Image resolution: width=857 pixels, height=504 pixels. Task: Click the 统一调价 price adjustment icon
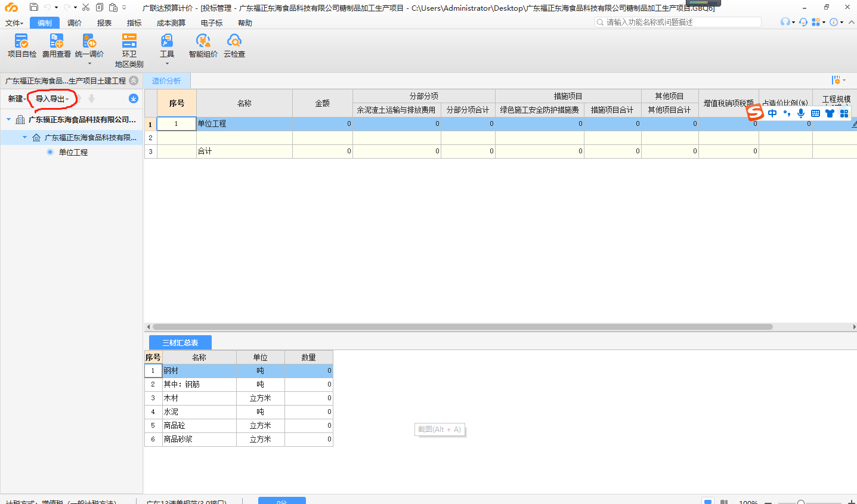pos(89,41)
